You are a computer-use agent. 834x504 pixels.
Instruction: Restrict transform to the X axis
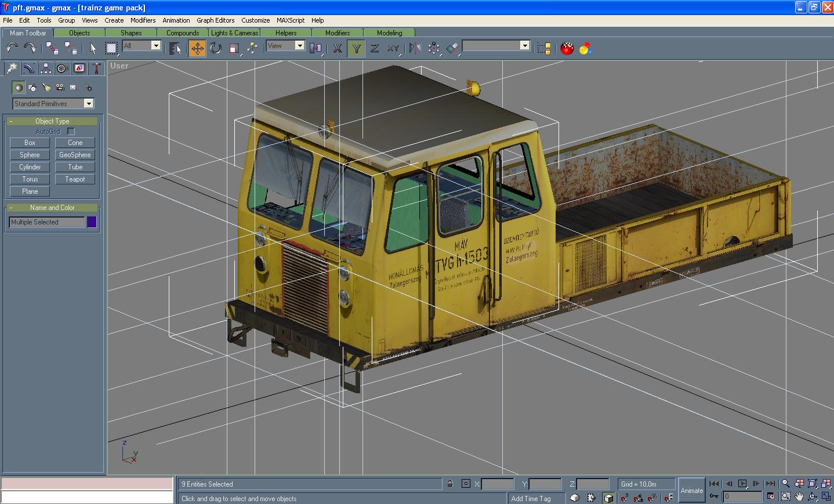point(337,48)
